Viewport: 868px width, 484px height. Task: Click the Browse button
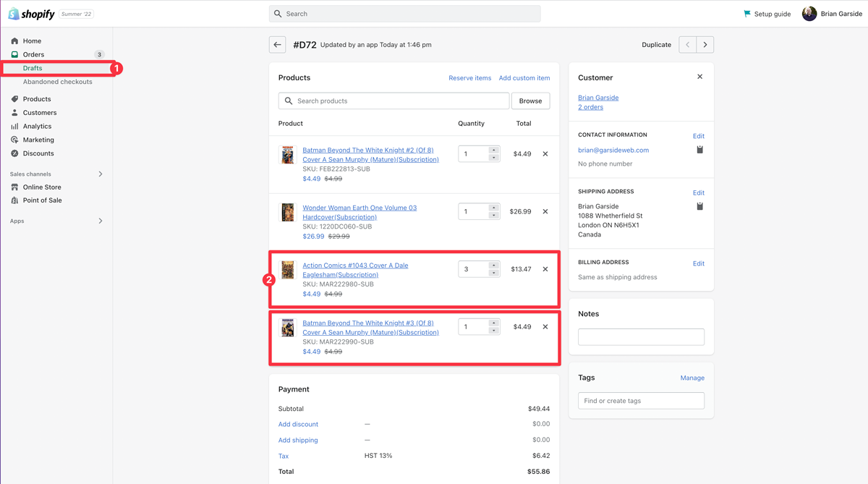pos(530,101)
